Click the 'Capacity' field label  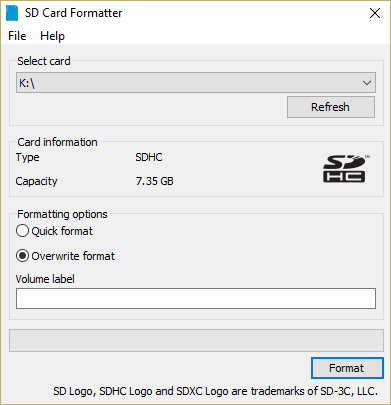36,181
